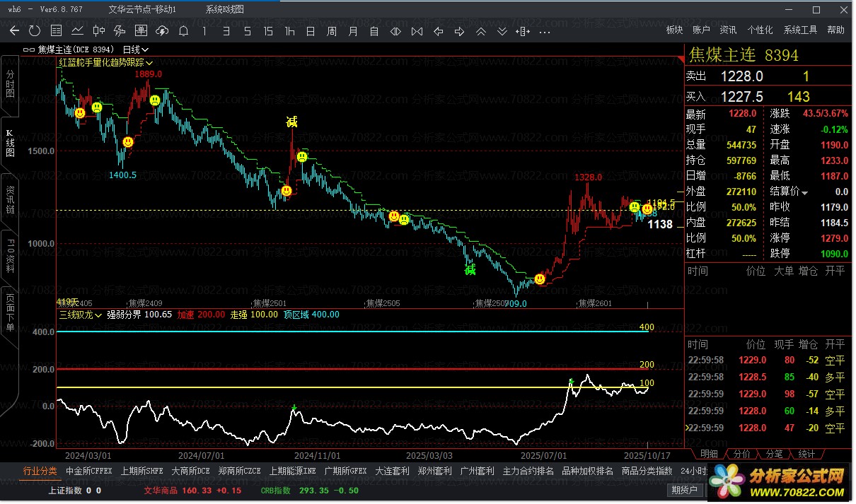The height and width of the screenshot is (504, 856).
Task: Click the refresh icon in the toolbar
Action: pyautogui.click(x=35, y=30)
